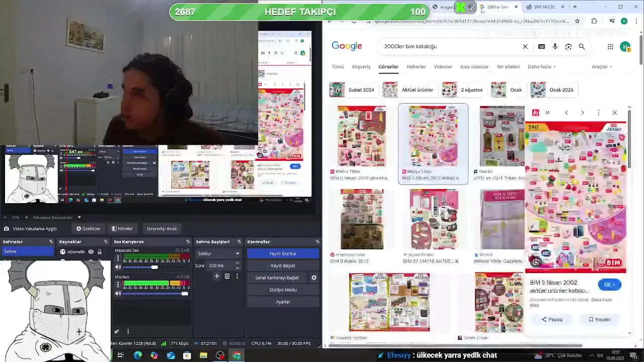Viewport: 644px width, 362px height.
Task: Search by image with Google Lens
Action: pos(569,47)
